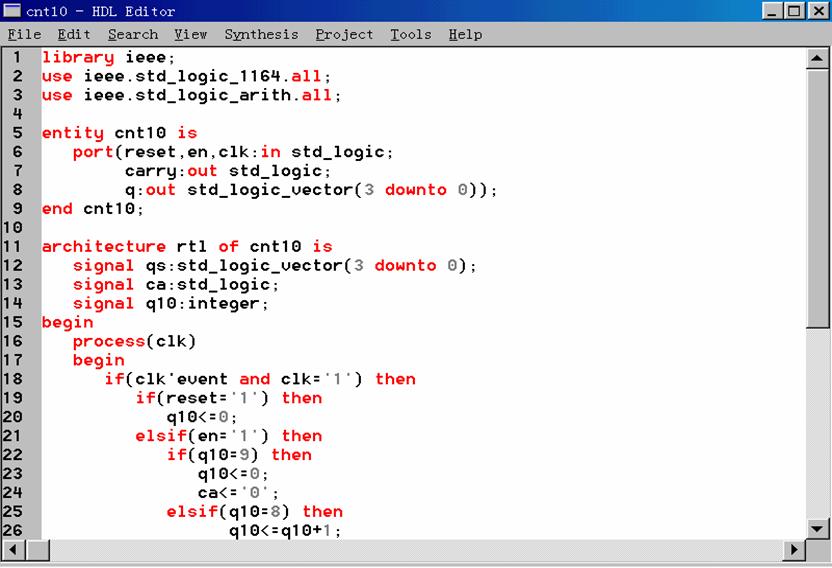832x568 pixels.
Task: Click 'q10<=0;' on line 23
Action: (233, 474)
